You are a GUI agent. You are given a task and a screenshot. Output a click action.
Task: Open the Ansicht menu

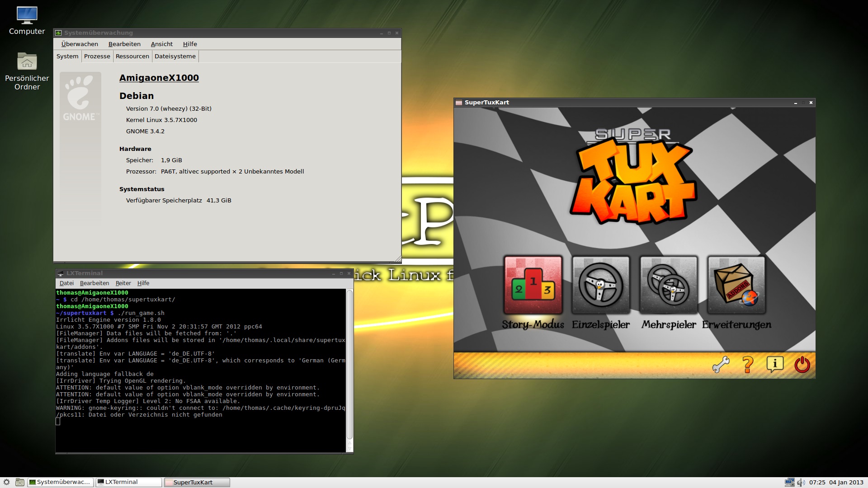coord(162,44)
